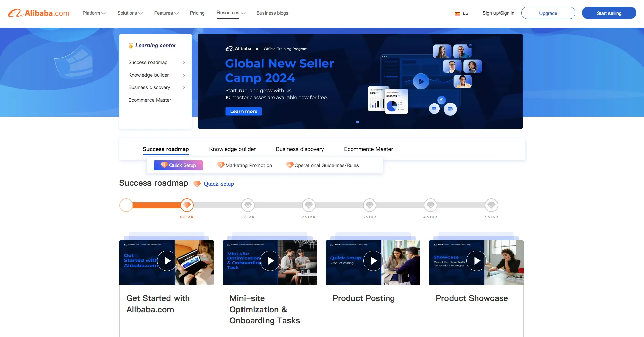Click the ES language selector text
644x337 pixels.
coord(466,13)
